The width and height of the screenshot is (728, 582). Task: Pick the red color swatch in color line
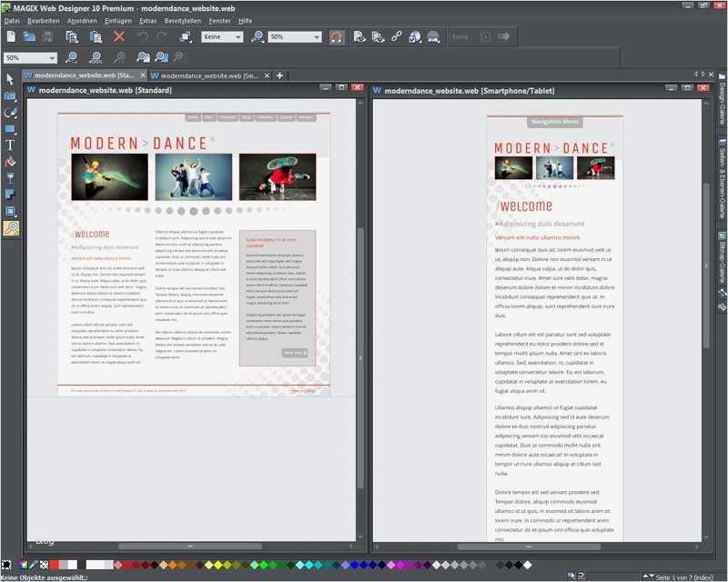point(54,565)
